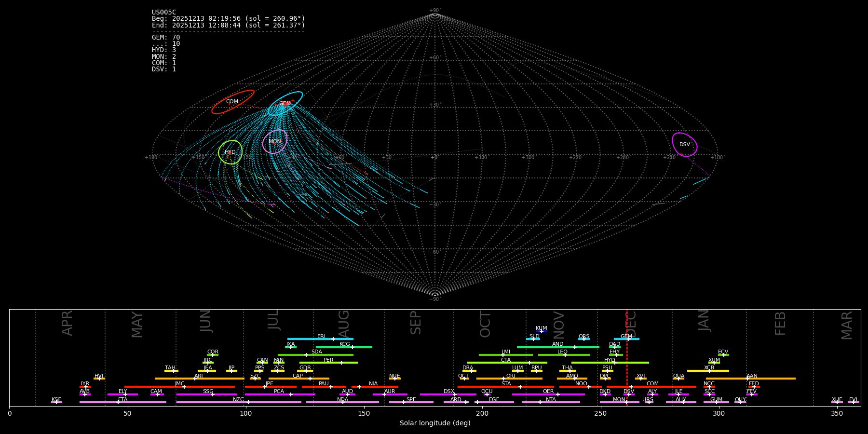Click the +240 longitude label on the map
Viewport: 868px width, 434px height.
point(623,157)
